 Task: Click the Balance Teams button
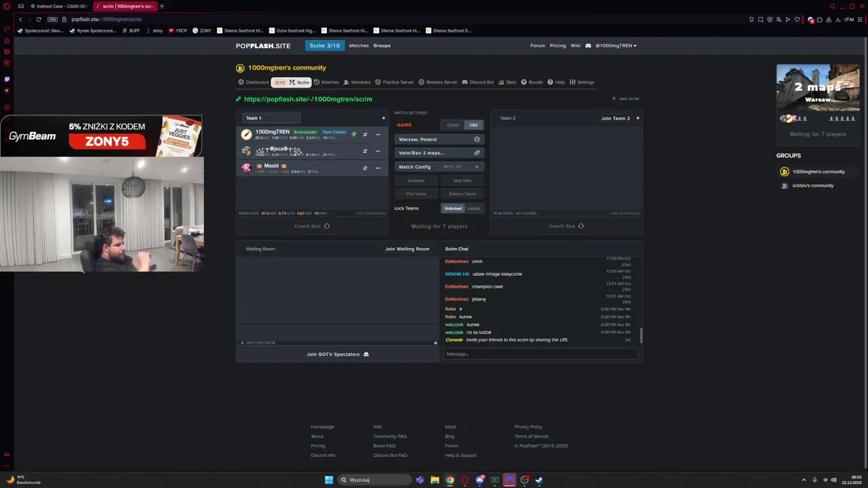coord(462,194)
